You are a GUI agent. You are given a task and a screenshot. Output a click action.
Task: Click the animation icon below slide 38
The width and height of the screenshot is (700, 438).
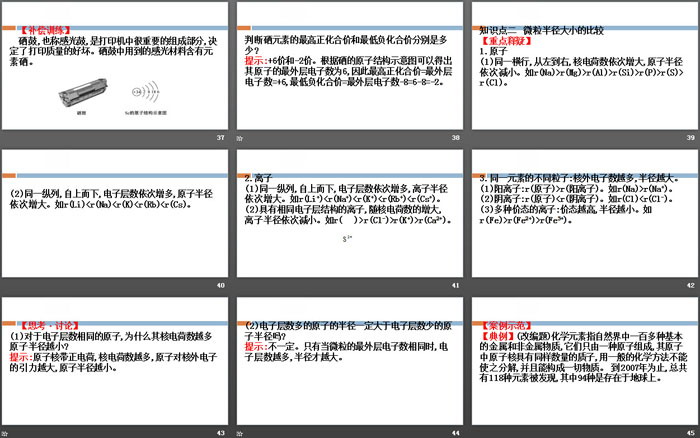tap(238, 137)
